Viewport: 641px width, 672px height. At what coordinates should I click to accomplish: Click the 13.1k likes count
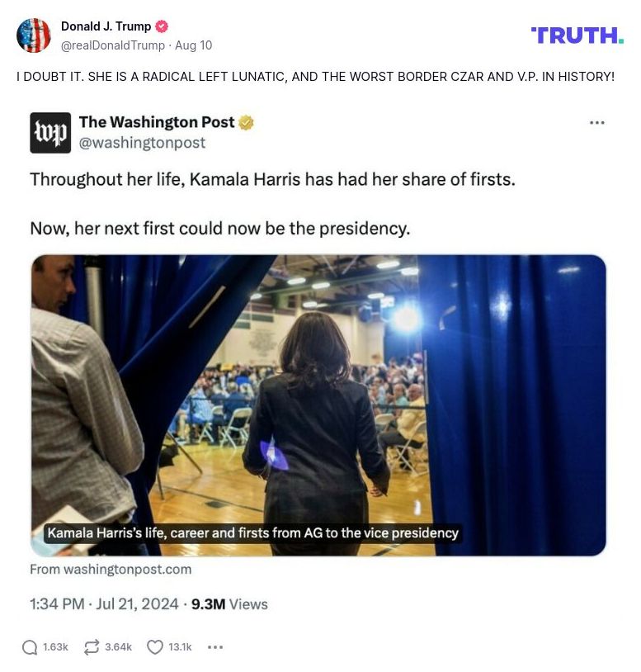pos(178,647)
